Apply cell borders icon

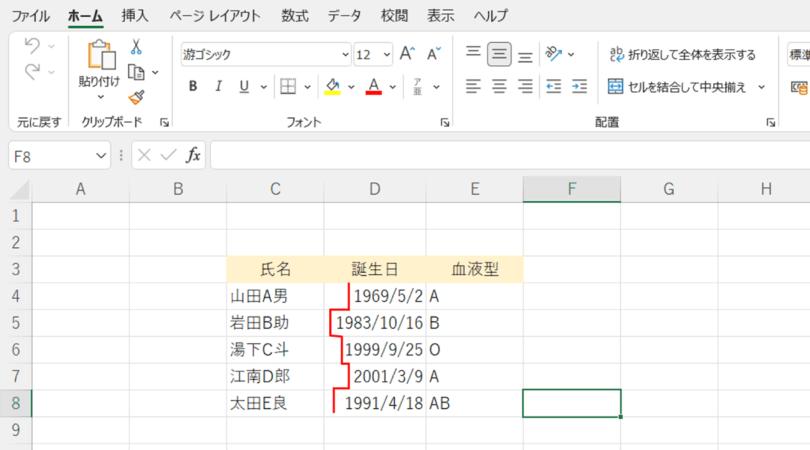click(288, 86)
